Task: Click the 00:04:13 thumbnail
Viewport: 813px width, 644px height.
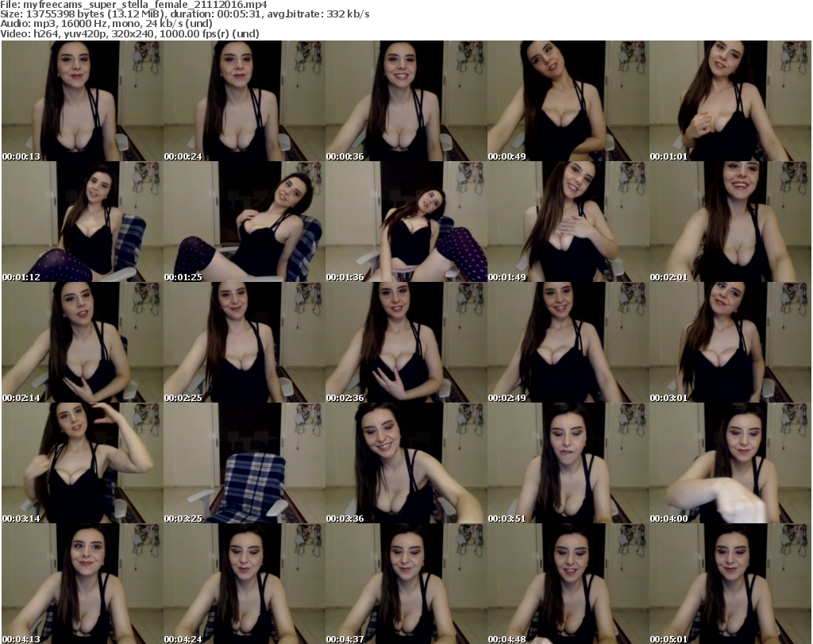Action: 83,584
